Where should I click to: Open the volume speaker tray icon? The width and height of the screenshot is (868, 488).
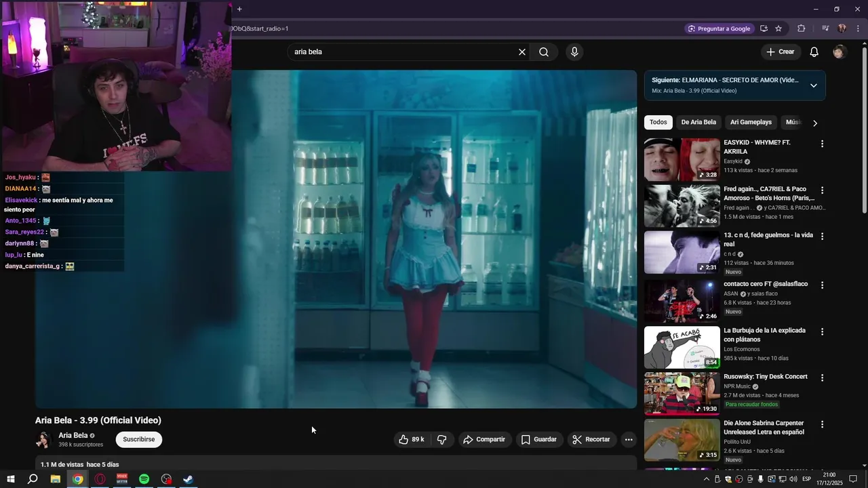point(793,479)
